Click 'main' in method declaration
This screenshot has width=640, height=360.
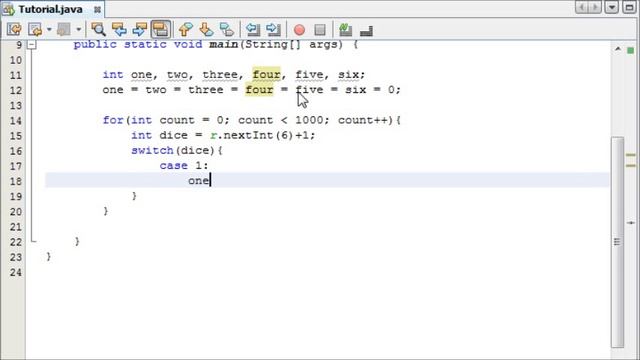pyautogui.click(x=224, y=44)
